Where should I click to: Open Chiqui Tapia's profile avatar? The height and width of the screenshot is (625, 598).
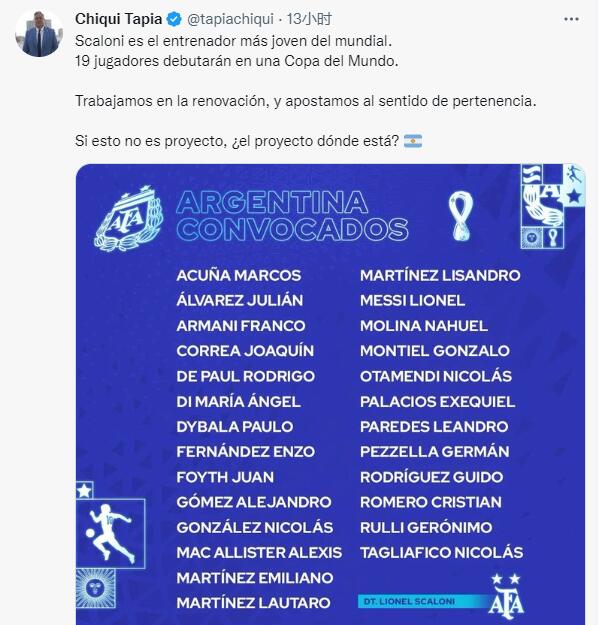click(39, 33)
